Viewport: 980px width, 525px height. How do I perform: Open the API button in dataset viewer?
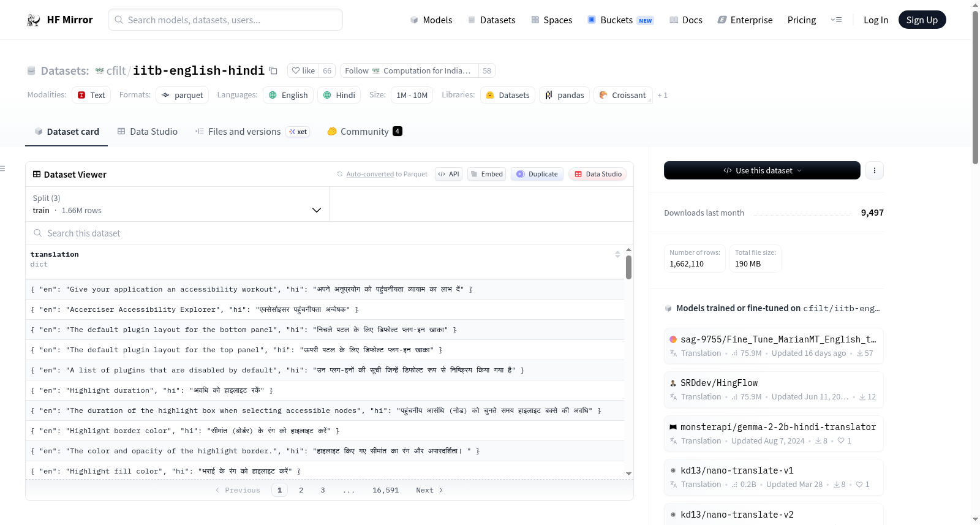[x=448, y=175]
